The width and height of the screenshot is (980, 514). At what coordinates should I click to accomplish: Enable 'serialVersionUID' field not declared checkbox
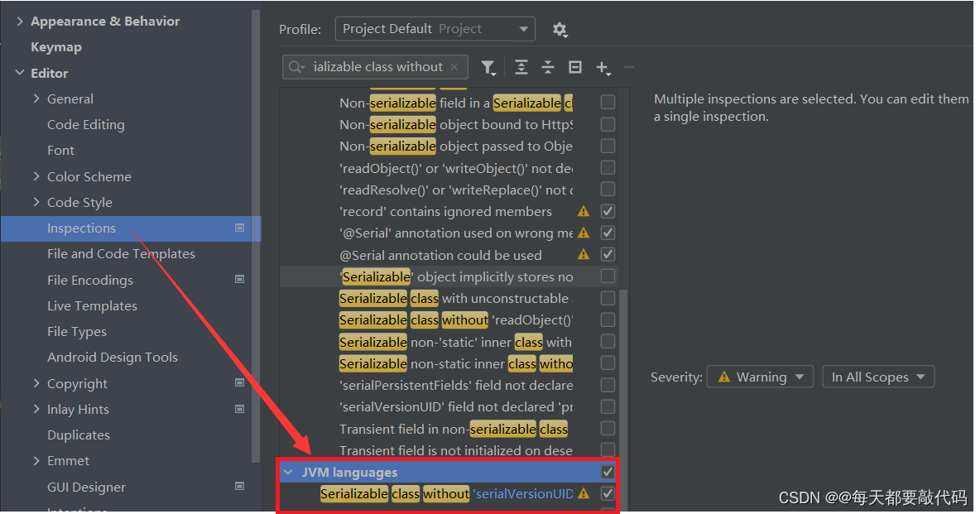[x=608, y=406]
